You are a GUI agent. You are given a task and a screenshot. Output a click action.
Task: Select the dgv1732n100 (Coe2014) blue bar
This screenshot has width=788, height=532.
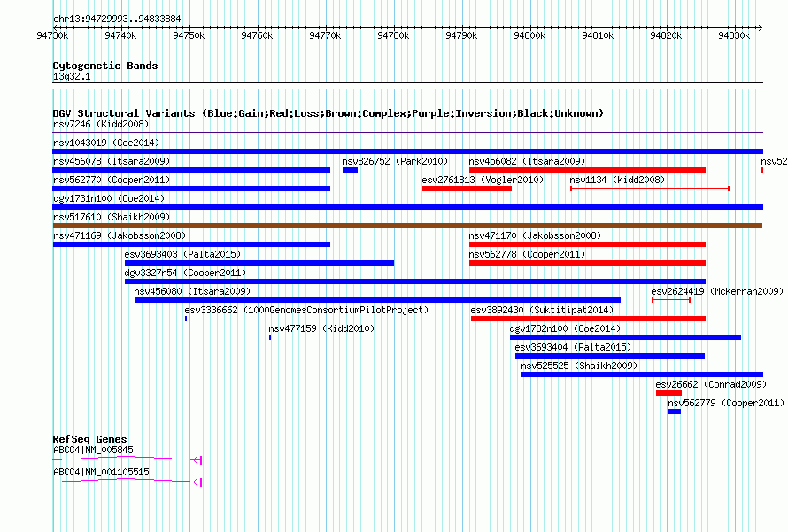(x=626, y=337)
